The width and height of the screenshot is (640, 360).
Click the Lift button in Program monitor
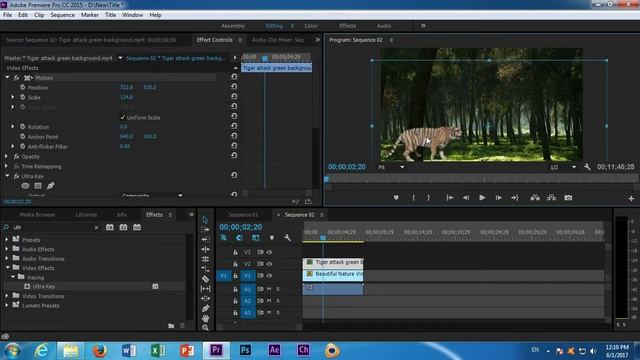point(535,198)
